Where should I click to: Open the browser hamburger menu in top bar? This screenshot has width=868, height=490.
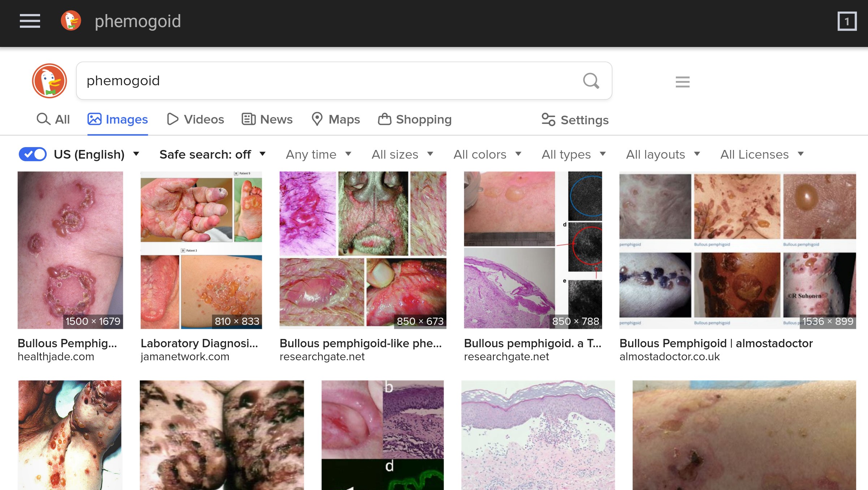(30, 21)
